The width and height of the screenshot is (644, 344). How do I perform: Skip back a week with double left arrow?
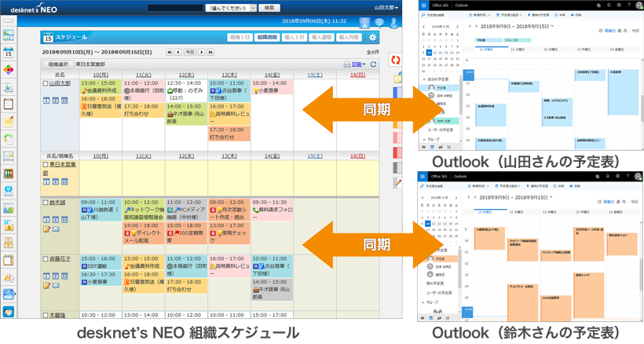click(x=169, y=52)
